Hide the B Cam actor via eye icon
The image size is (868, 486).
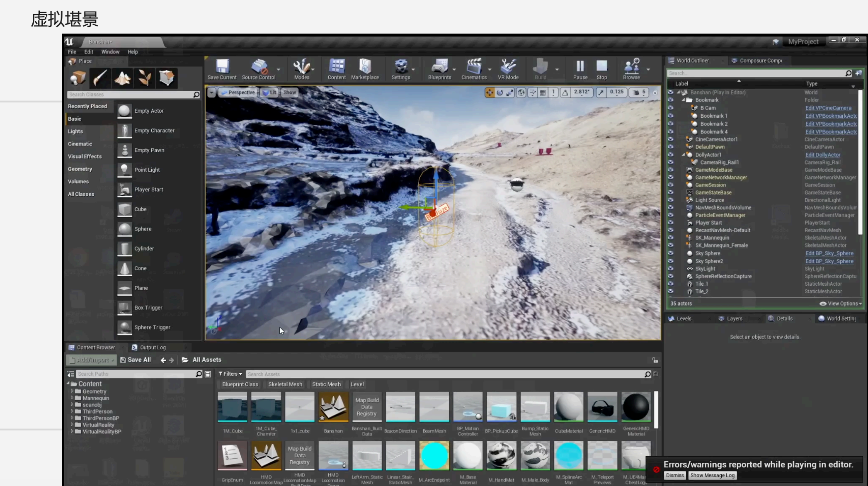[x=670, y=108]
